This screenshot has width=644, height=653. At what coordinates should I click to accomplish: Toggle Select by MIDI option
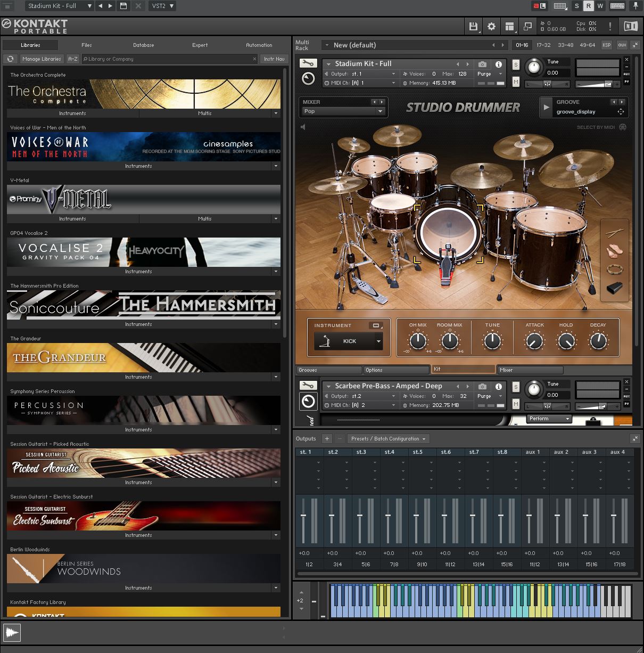[601, 127]
